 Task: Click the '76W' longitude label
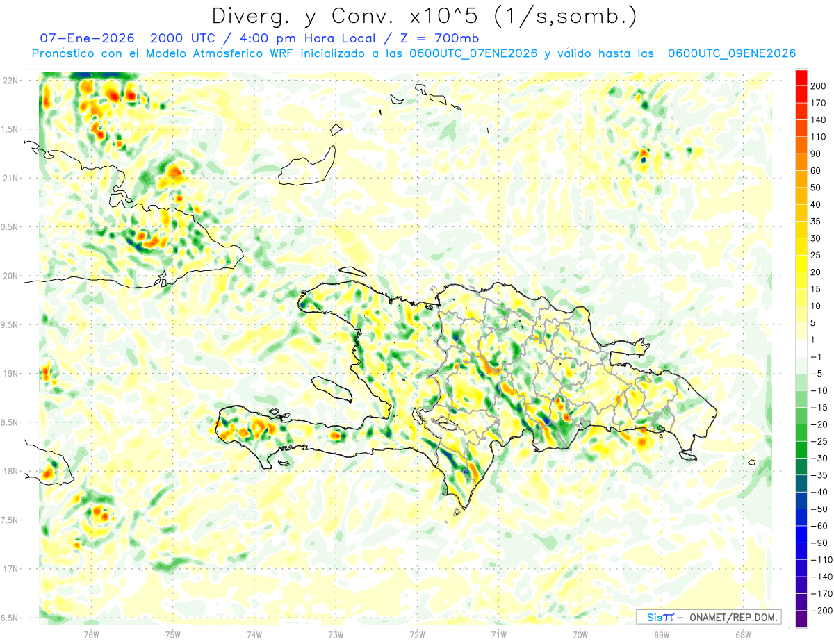(x=92, y=635)
